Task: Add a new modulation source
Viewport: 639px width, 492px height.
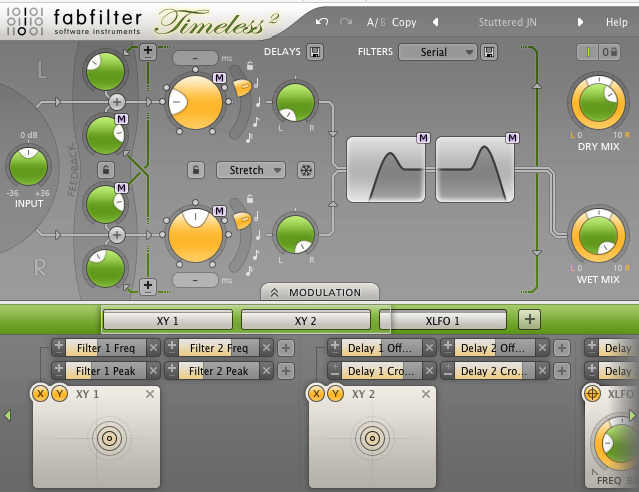Action: tap(529, 319)
